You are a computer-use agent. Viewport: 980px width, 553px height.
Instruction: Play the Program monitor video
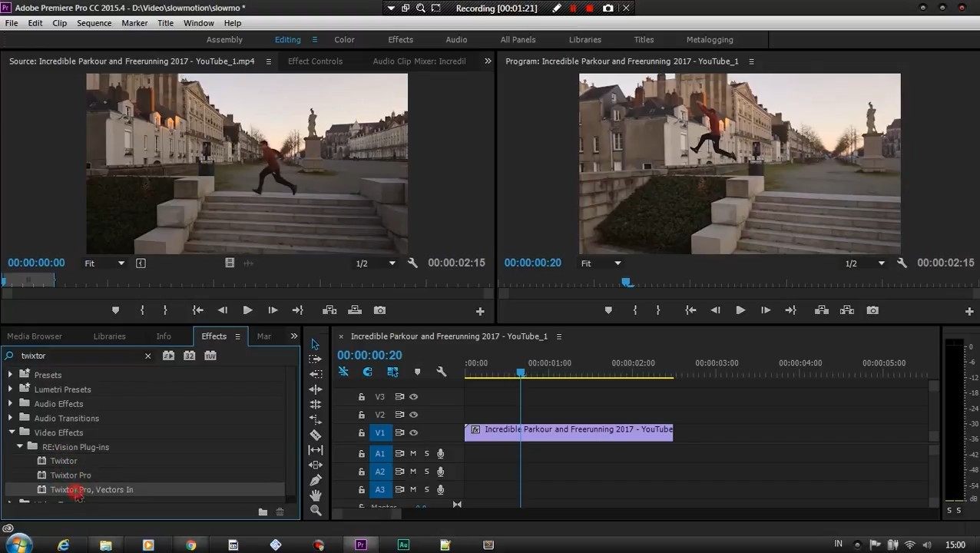740,310
